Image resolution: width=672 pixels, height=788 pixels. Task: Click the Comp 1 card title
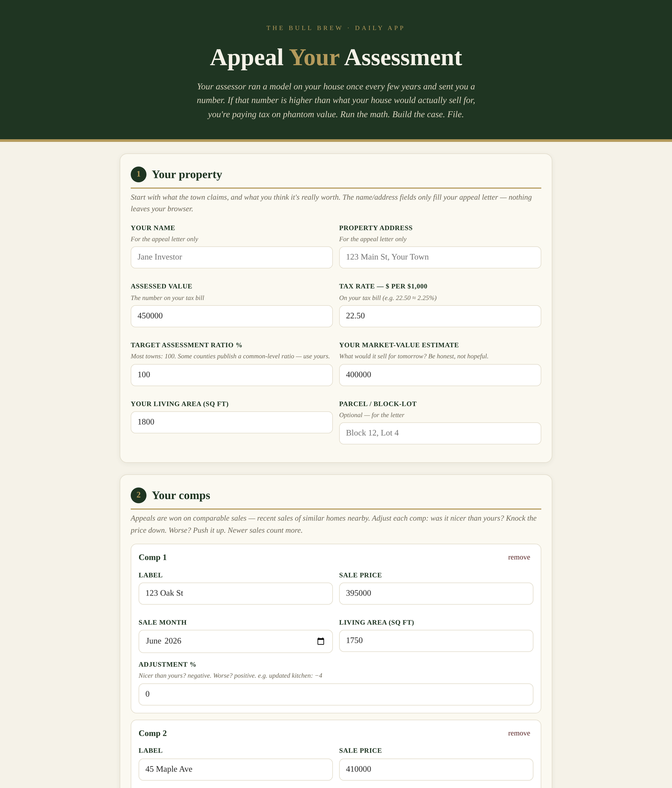click(152, 558)
